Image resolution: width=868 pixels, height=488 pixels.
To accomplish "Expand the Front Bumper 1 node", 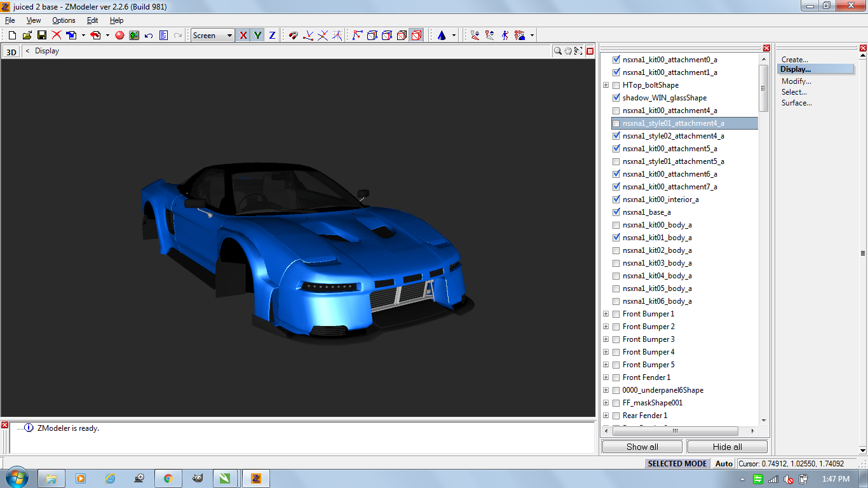I will (606, 314).
